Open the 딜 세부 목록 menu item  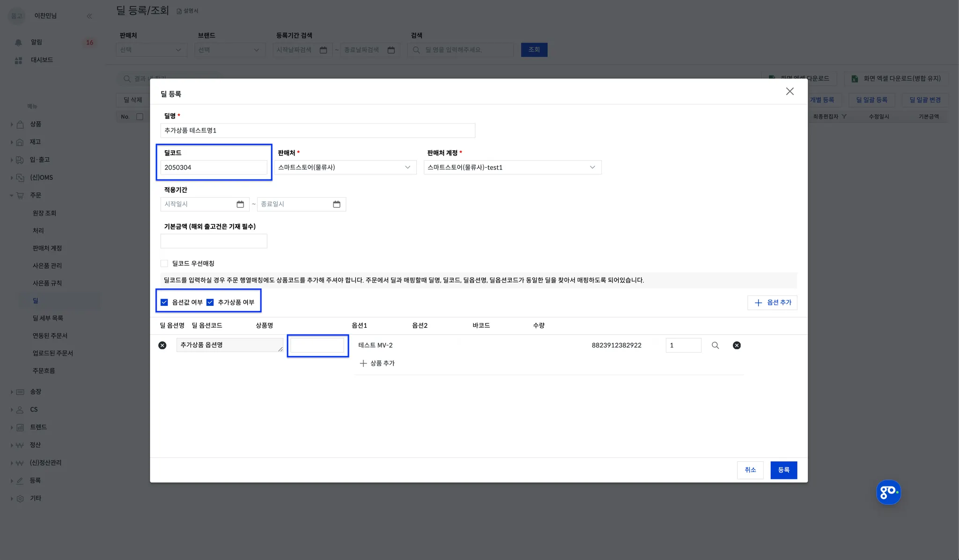point(48,318)
